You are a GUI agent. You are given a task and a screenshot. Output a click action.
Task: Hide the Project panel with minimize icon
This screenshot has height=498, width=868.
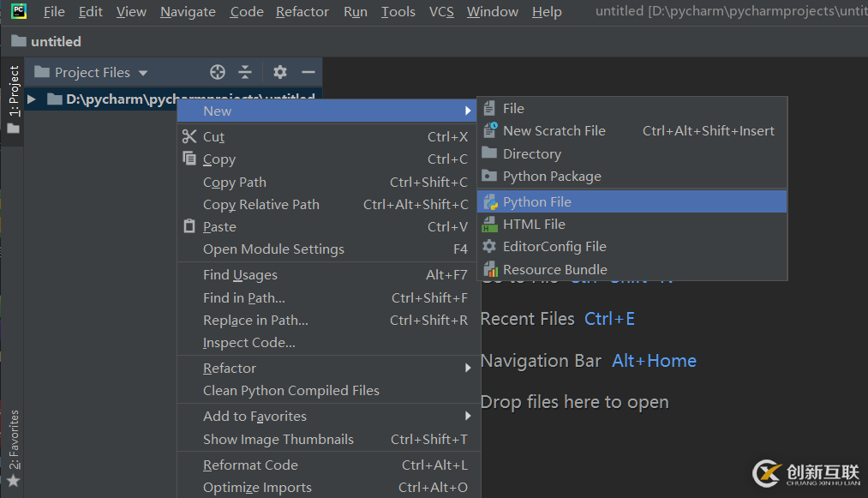pyautogui.click(x=308, y=72)
